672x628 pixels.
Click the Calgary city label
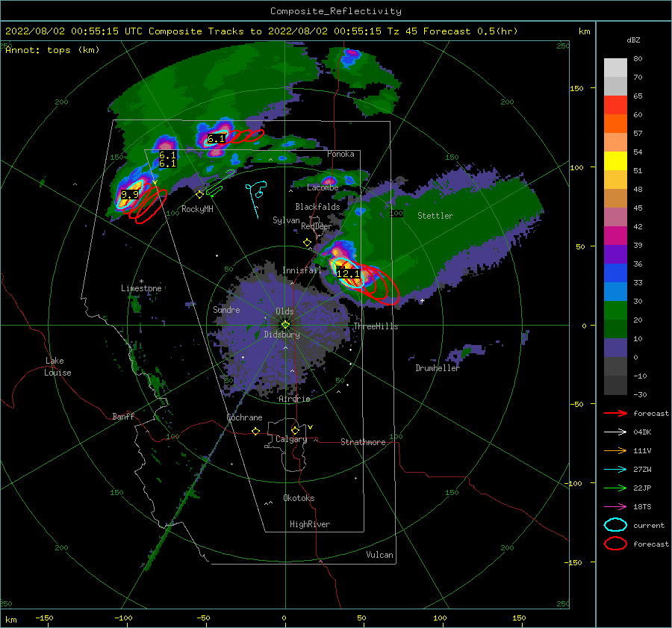[291, 439]
